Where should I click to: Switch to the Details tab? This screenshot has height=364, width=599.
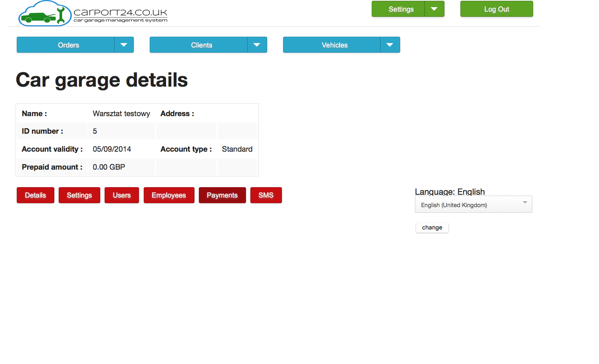pyautogui.click(x=36, y=195)
